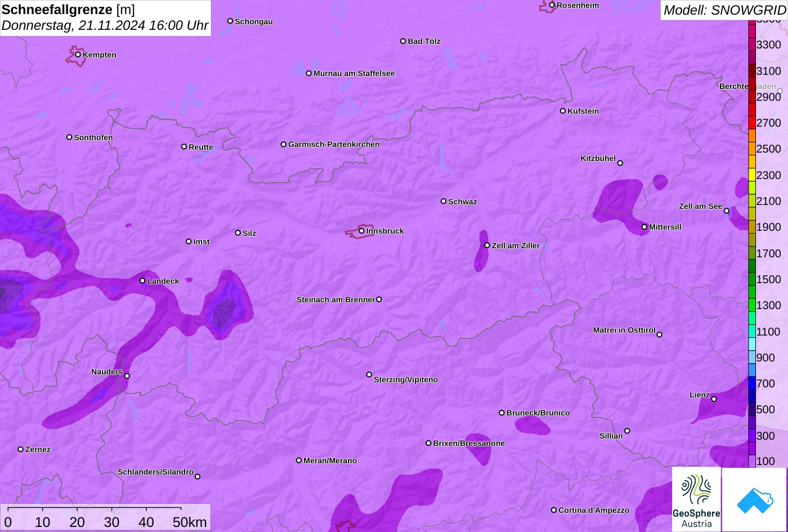Select the Bad Tölz location dot
Image resolution: width=788 pixels, height=532 pixels.
[x=403, y=41]
